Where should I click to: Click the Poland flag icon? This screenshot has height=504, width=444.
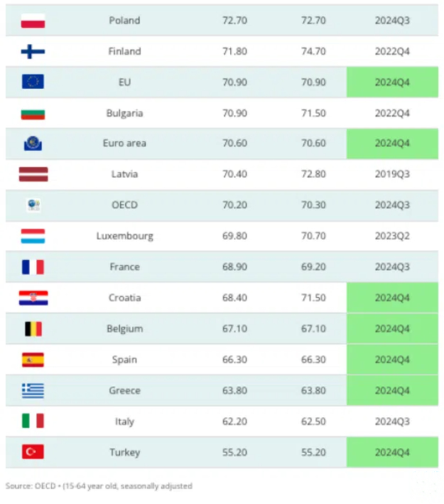pos(33,21)
